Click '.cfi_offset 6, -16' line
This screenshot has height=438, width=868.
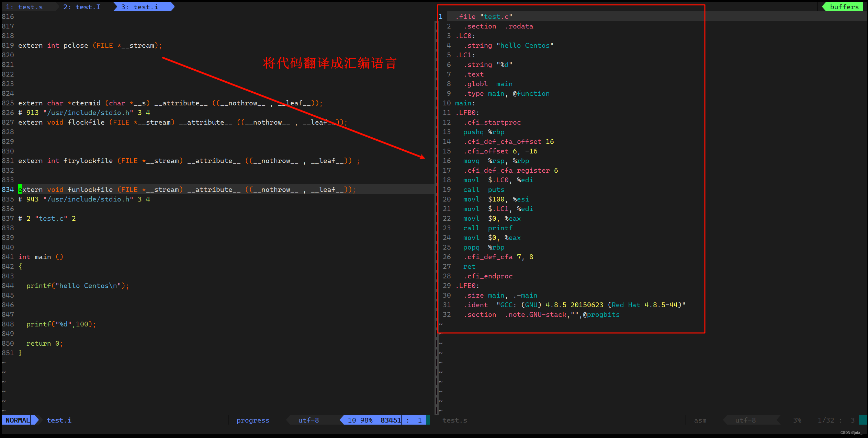click(500, 151)
